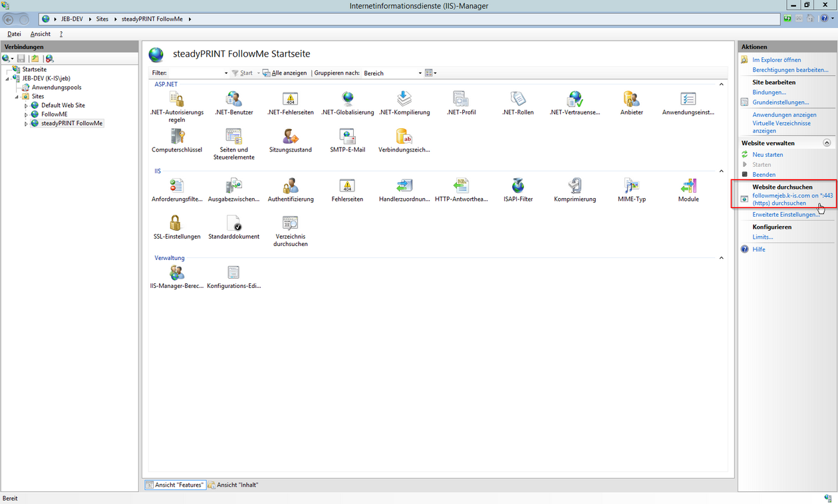
Task: Open .NET-Autorisierungsregeln feature icon
Action: pyautogui.click(x=176, y=99)
